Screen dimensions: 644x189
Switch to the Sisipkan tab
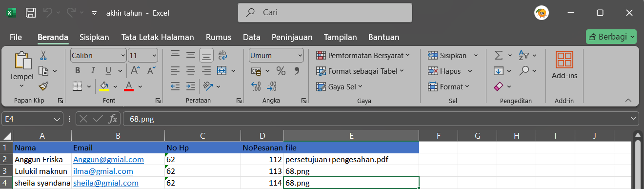tap(94, 37)
